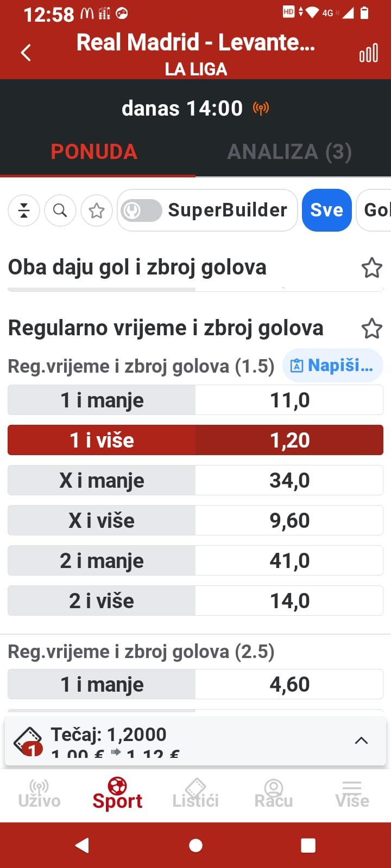Open Račun account in bottom navigation
Image resolution: width=391 pixels, height=868 pixels.
(x=274, y=794)
